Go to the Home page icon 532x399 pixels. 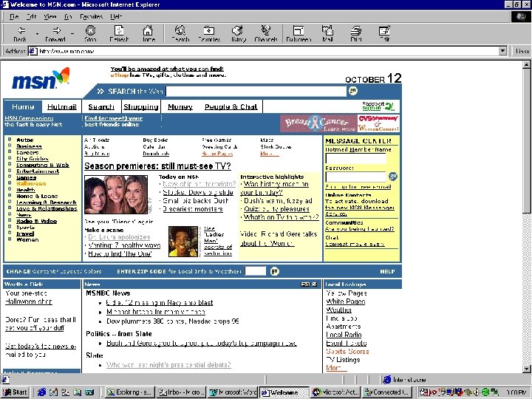tap(149, 34)
